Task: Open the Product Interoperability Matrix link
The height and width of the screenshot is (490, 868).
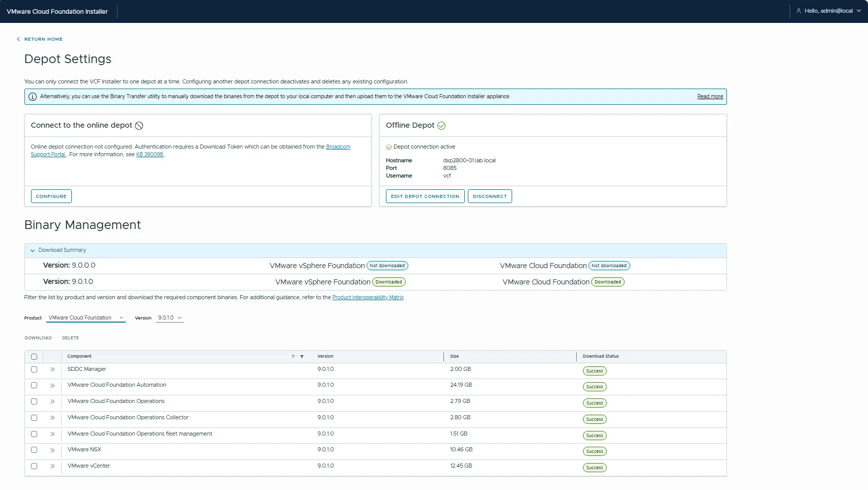Action: (x=368, y=298)
